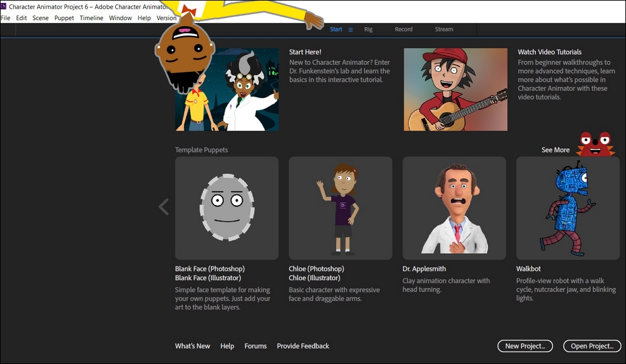Open the Window menu

tap(120, 18)
